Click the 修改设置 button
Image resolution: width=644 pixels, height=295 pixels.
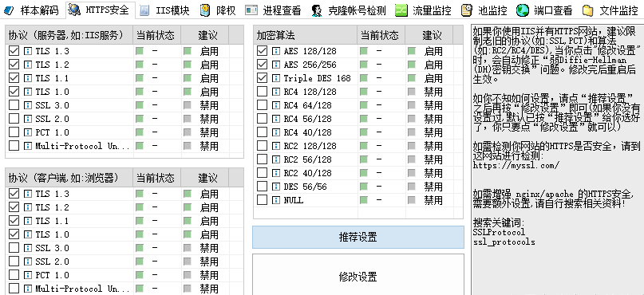pyautogui.click(x=358, y=277)
